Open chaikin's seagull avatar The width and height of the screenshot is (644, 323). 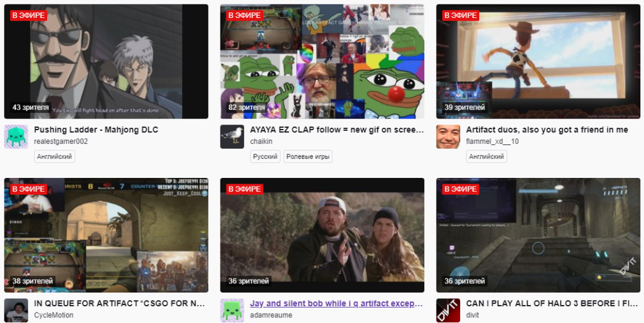(x=232, y=136)
